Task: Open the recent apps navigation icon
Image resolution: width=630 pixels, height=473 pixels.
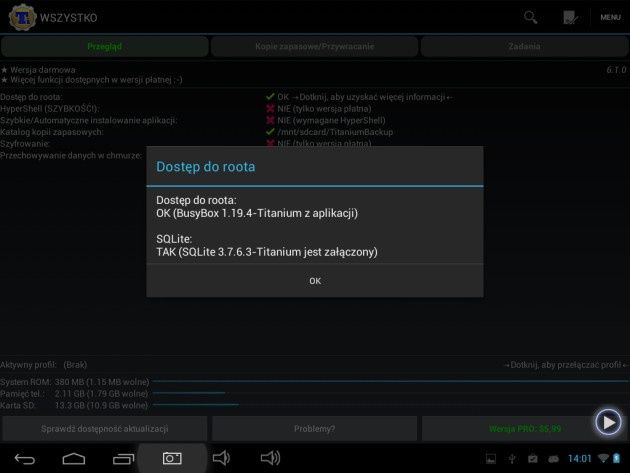Action: pyautogui.click(x=123, y=459)
